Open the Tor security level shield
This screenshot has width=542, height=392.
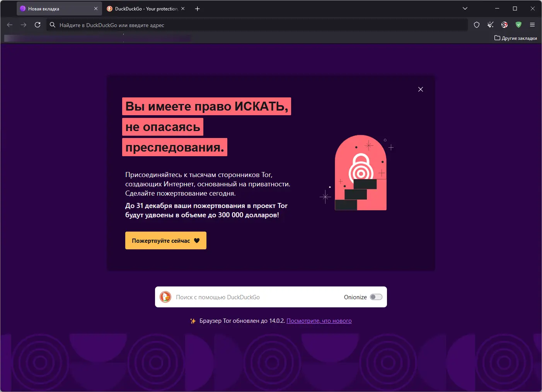tap(477, 25)
